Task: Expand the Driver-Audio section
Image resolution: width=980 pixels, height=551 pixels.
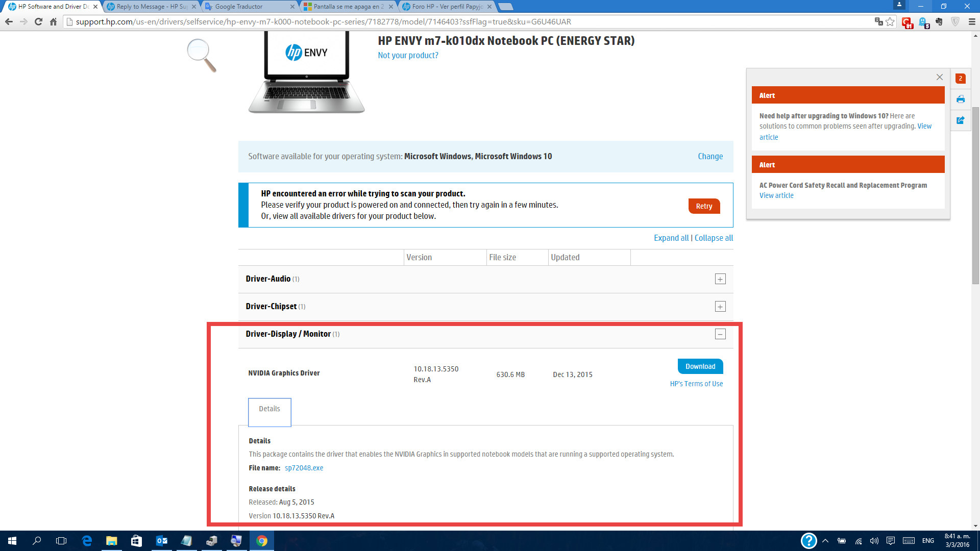Action: [x=720, y=279]
